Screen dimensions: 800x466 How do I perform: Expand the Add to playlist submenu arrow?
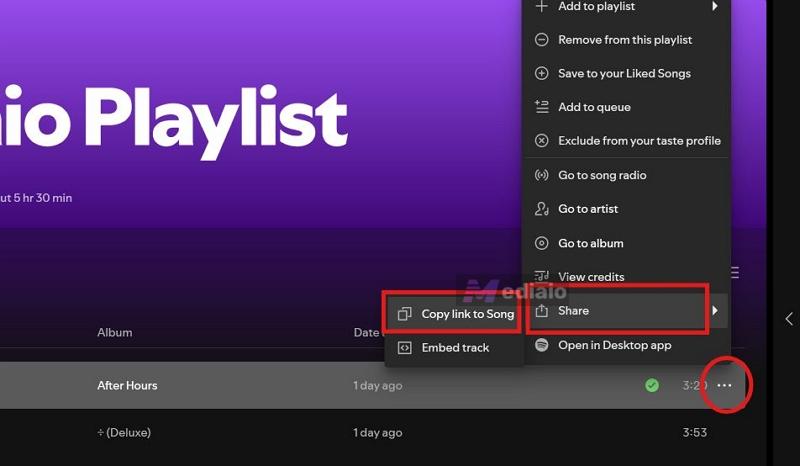[x=715, y=6]
